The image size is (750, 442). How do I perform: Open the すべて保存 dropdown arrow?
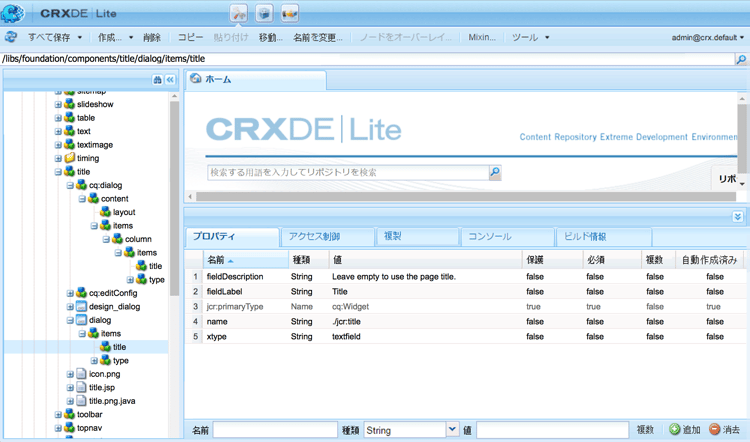(80, 37)
